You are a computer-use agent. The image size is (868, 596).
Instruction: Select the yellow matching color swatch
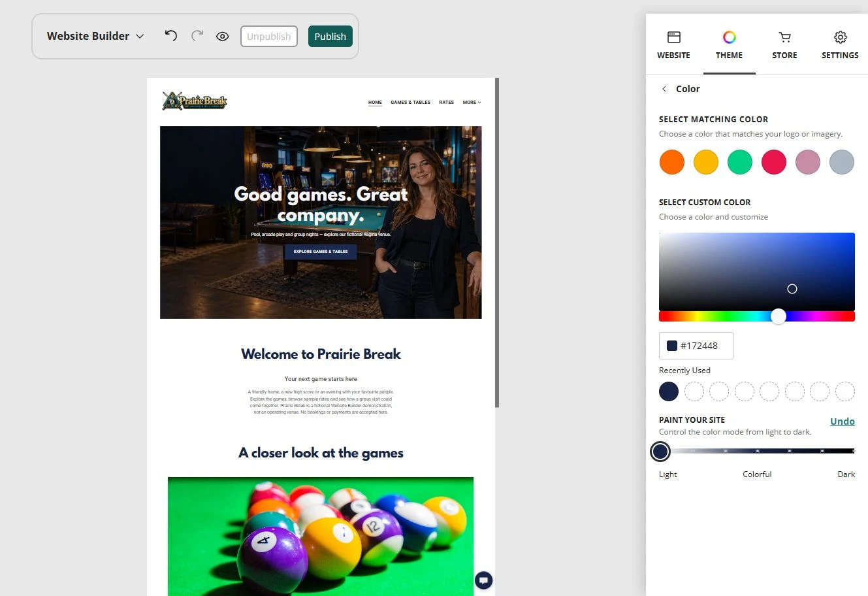[706, 162]
